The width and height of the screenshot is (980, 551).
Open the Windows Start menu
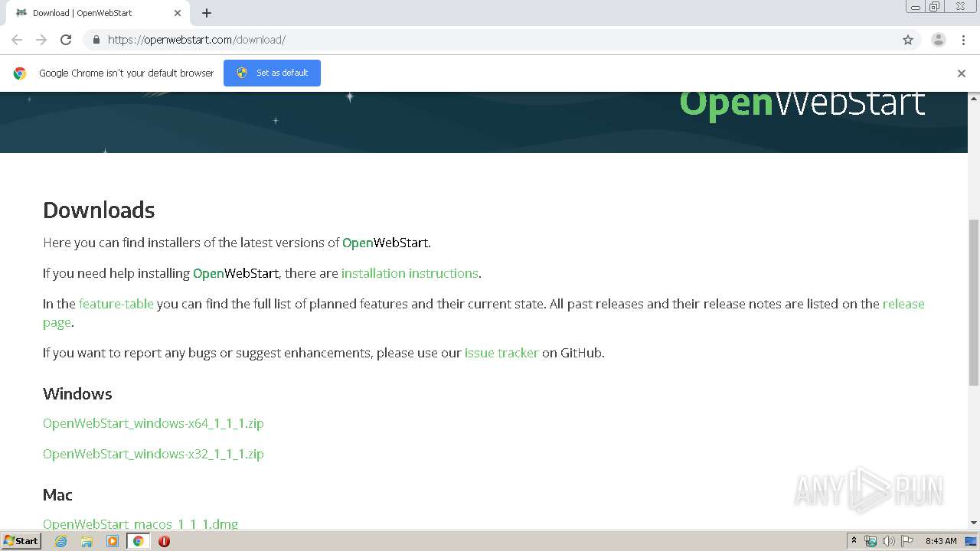pyautogui.click(x=21, y=541)
